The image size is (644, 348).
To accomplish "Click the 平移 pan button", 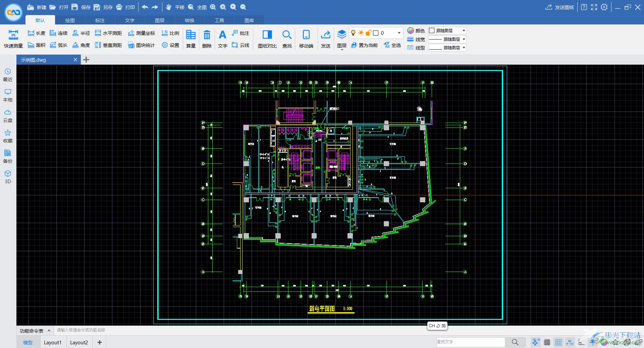I will click(x=175, y=7).
